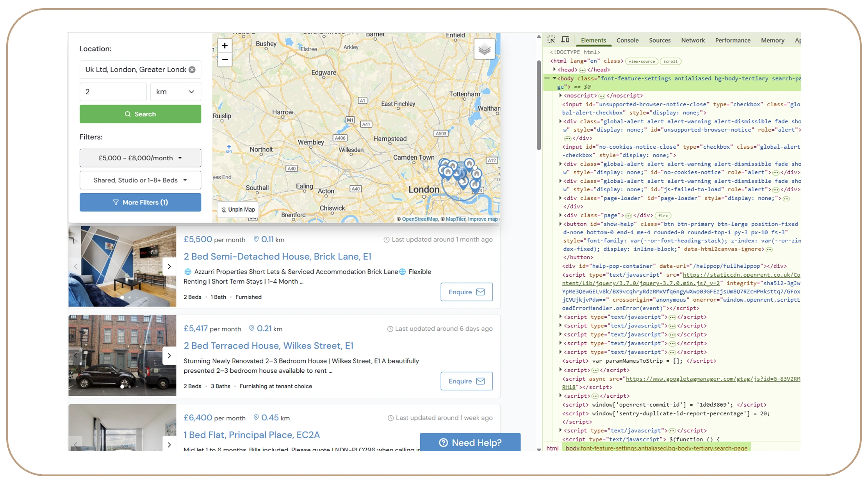Select the paramNamesToStrip script line
This screenshot has width=868, height=484.
pyautogui.click(x=639, y=361)
